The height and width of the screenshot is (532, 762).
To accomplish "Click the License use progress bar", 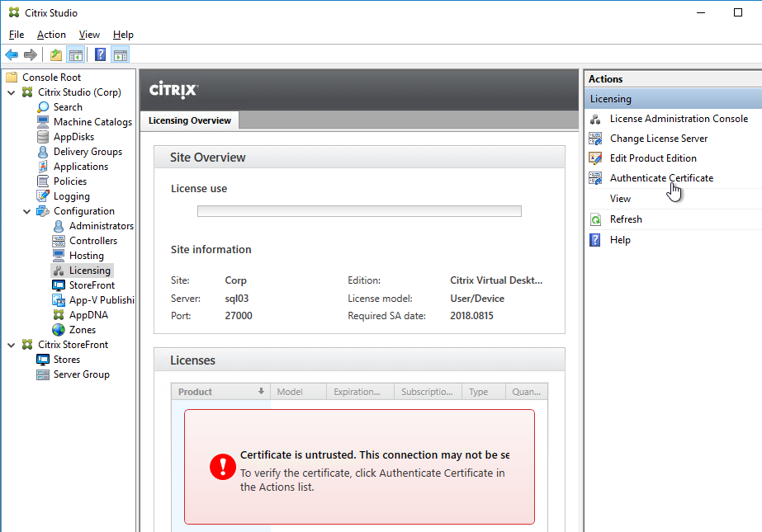I will tap(359, 211).
